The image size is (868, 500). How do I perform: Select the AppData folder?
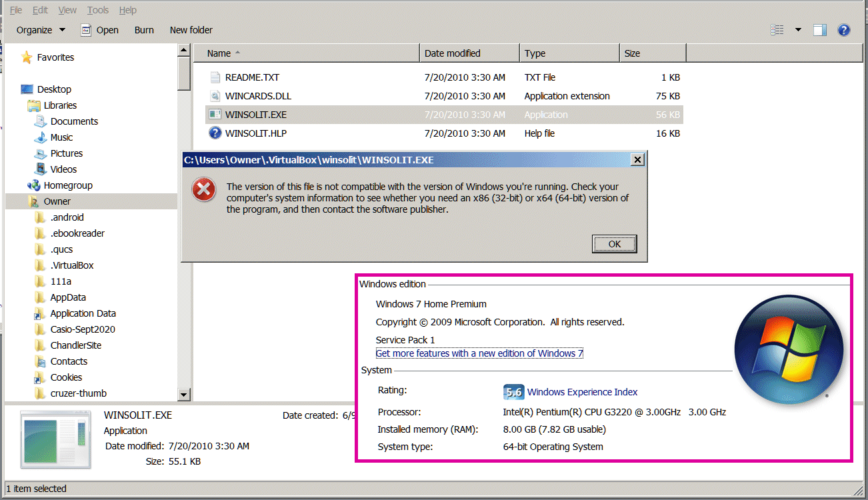68,297
